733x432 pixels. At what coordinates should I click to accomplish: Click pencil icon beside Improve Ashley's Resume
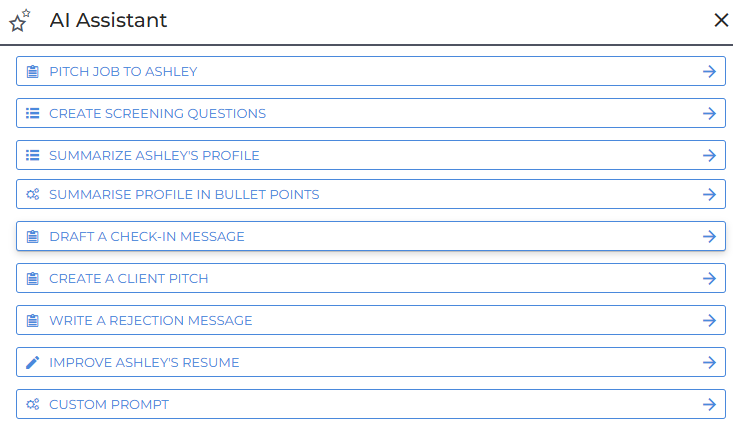coord(33,362)
